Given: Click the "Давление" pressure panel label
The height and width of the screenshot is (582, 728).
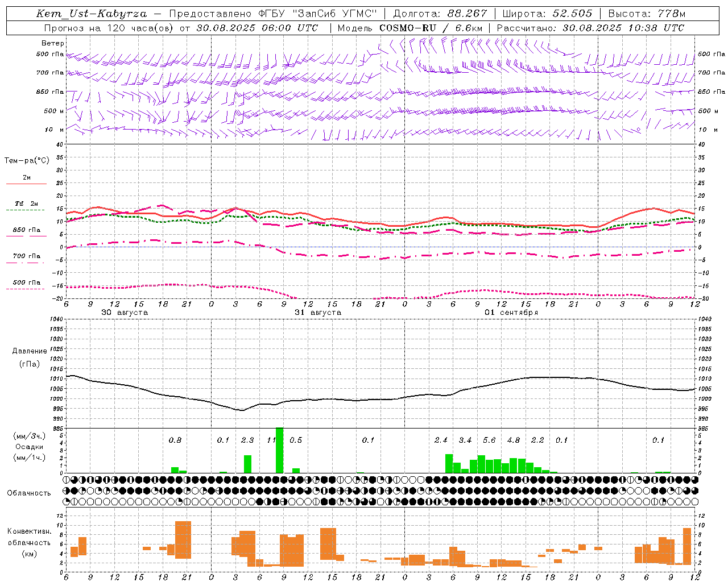Looking at the screenshot, I should point(30,351).
